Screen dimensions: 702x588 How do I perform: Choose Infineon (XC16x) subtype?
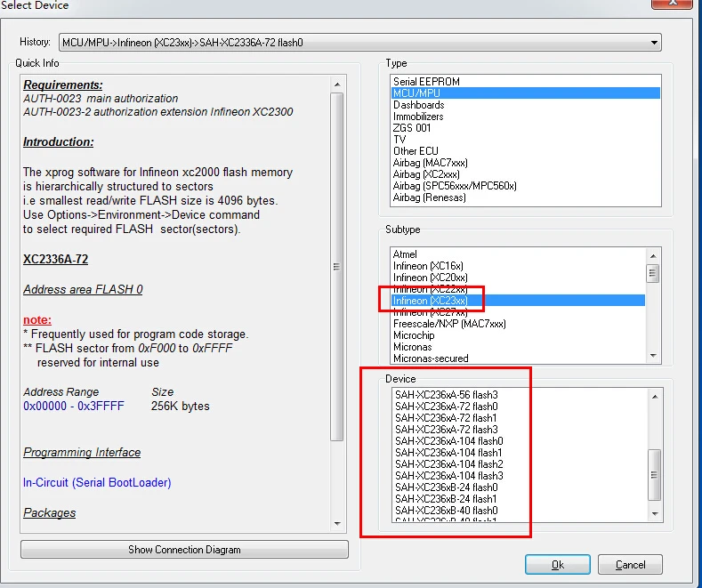point(518,266)
